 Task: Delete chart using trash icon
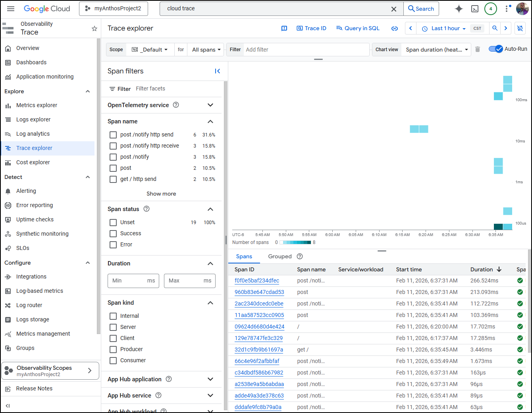pos(478,49)
